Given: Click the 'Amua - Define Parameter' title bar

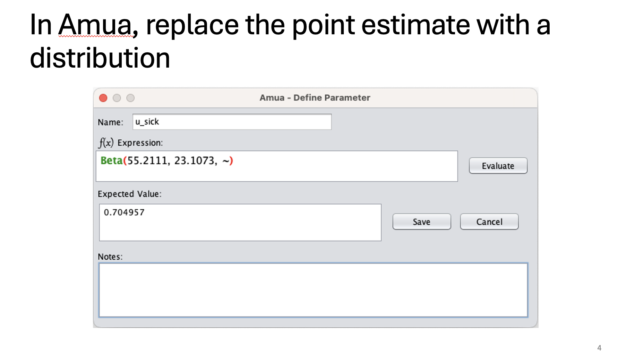Looking at the screenshot, I should pos(315,98).
